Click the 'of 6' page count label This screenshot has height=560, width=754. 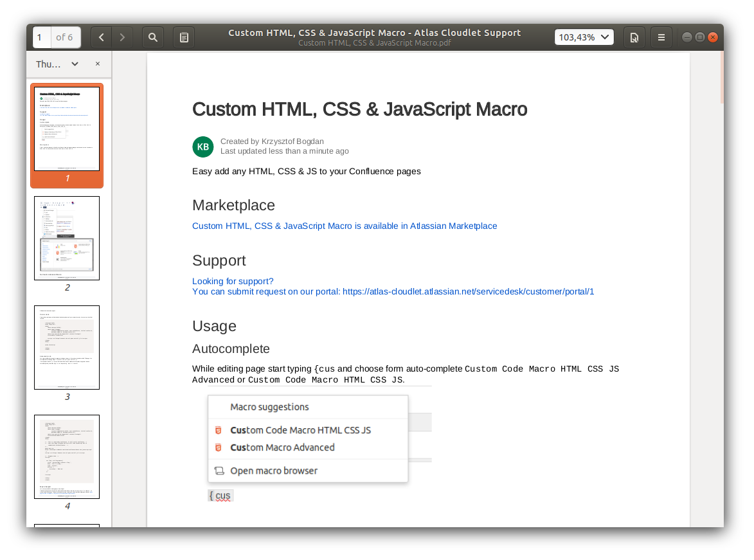[x=64, y=37]
